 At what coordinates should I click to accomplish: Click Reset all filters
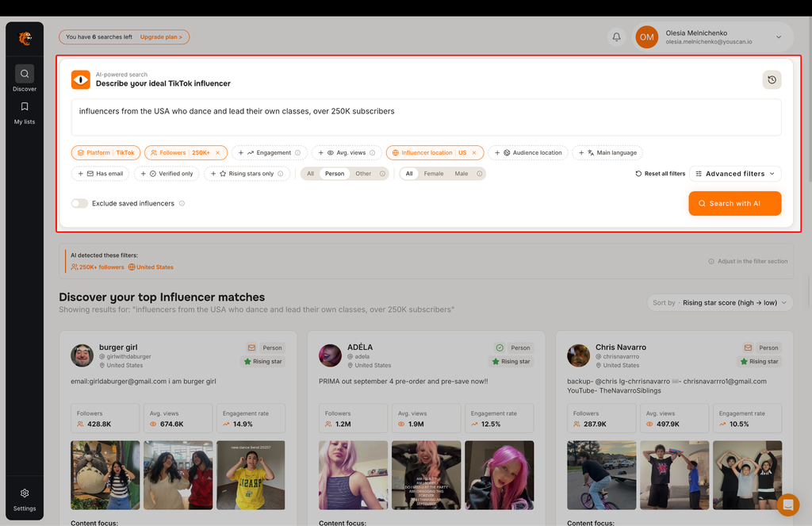tap(661, 174)
